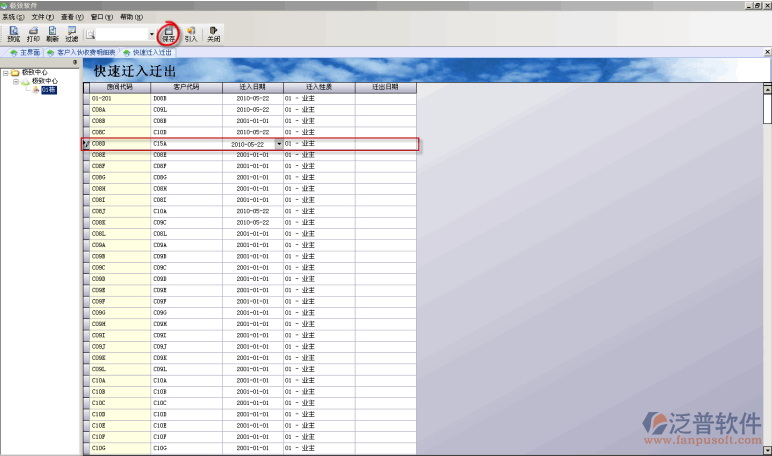Open the toolbar search combo box dropdown

tap(151, 36)
